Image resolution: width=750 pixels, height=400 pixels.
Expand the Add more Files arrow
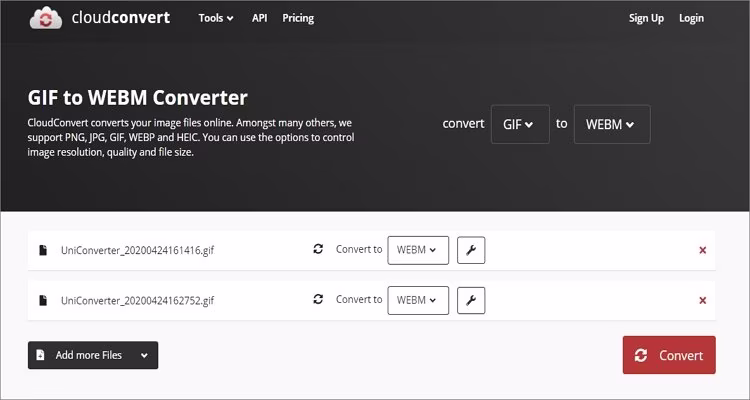pyautogui.click(x=144, y=356)
